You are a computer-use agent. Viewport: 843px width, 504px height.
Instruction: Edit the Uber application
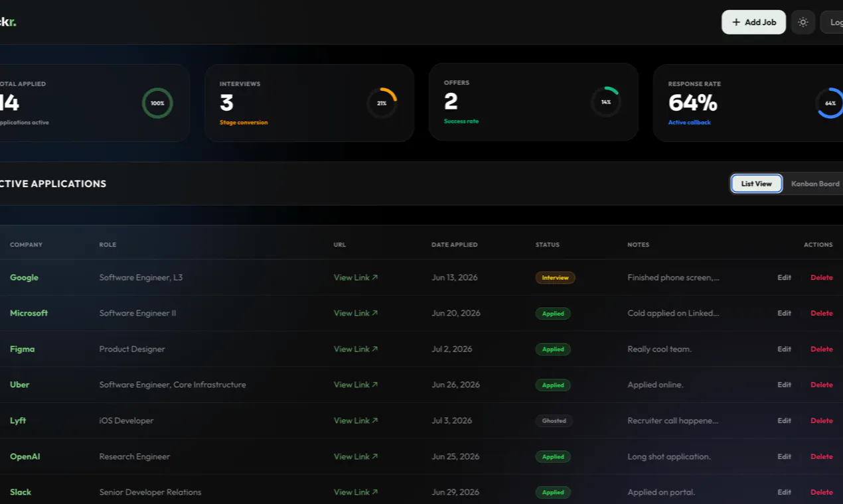[x=785, y=385]
